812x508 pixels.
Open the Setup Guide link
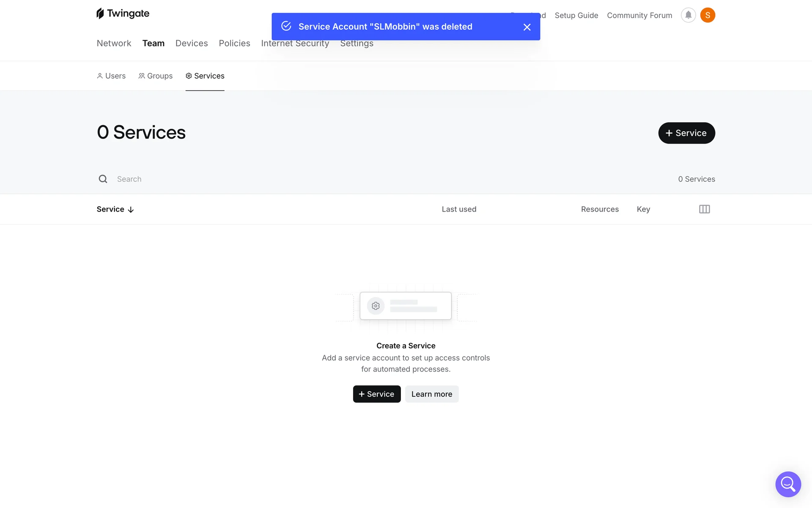click(x=576, y=15)
